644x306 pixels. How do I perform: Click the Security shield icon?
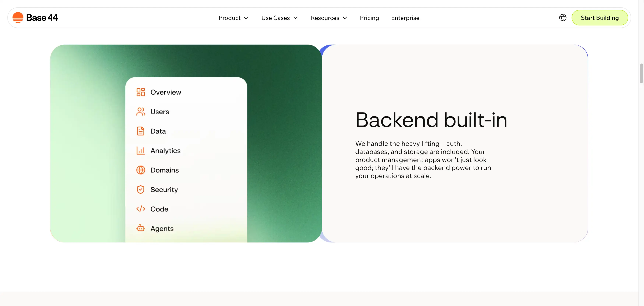(140, 189)
